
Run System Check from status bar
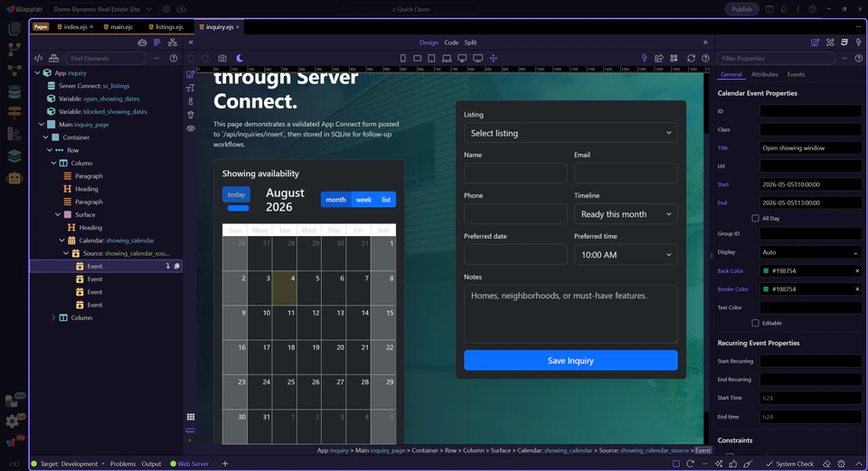tap(790, 464)
